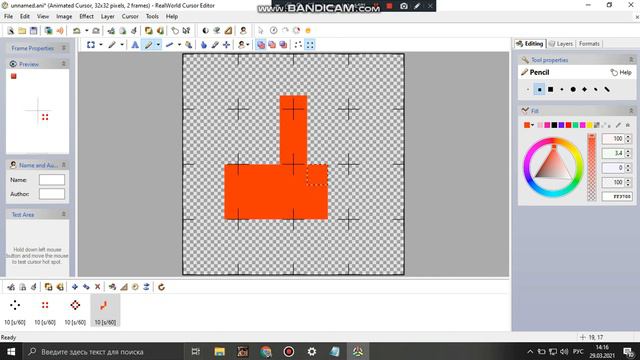This screenshot has height=360, width=640.
Task: Click the four-dot grid icon highlighted in toolbar
Action: (x=310, y=45)
